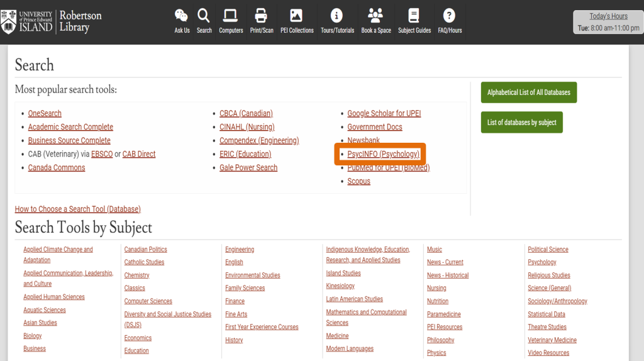This screenshot has width=644, height=361.
Task: Click List of databases by subject button
Action: point(521,123)
